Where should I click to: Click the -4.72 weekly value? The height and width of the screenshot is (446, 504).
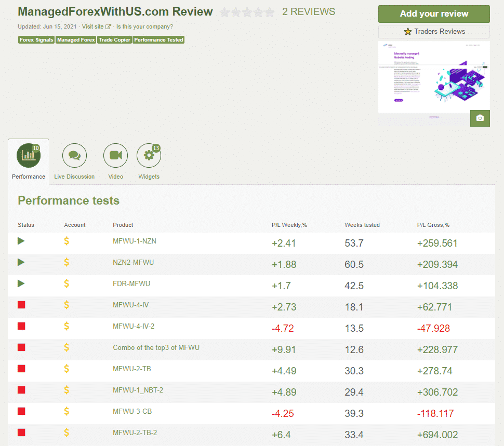283,329
